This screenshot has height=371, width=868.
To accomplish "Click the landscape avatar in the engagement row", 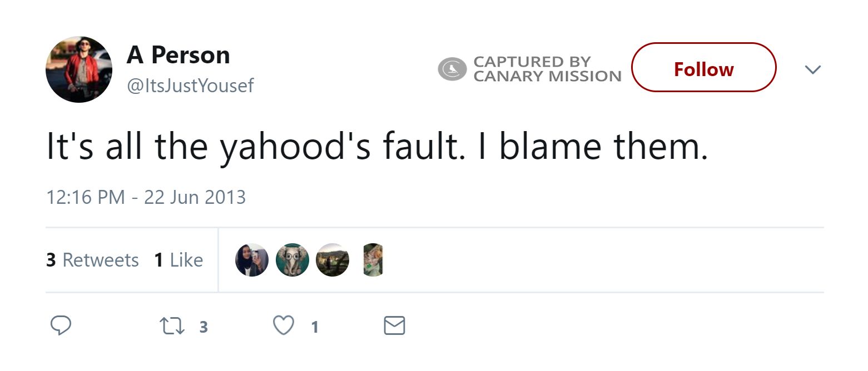I will (x=333, y=260).
